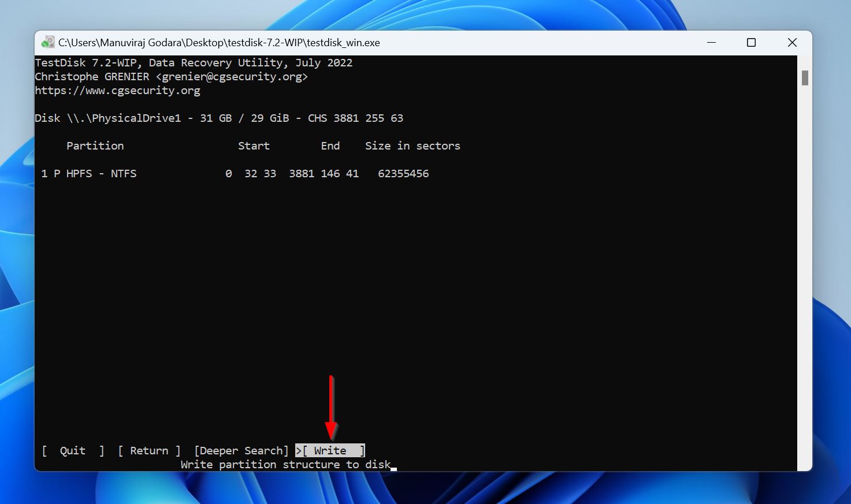Image resolution: width=851 pixels, height=504 pixels.
Task: Select the Return option
Action: (x=149, y=451)
